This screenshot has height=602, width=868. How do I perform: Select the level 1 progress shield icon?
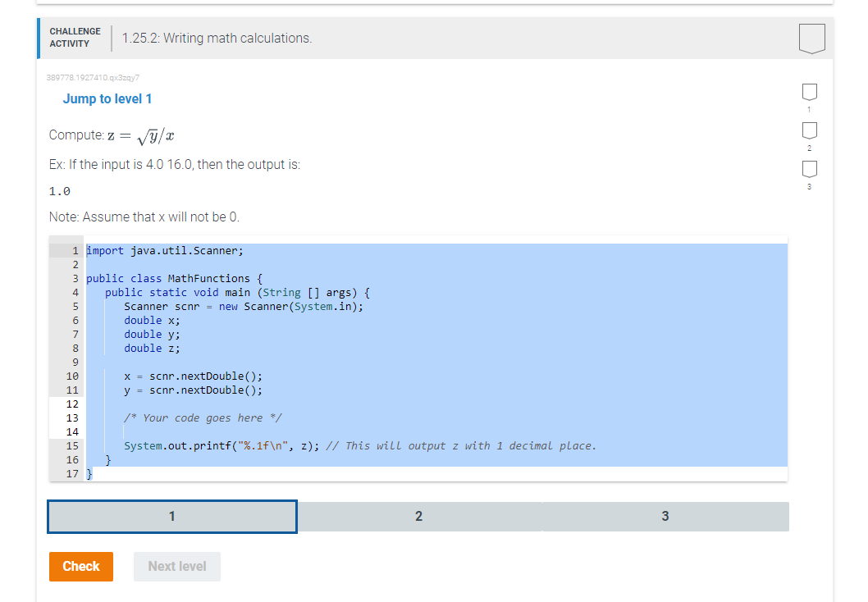click(810, 92)
